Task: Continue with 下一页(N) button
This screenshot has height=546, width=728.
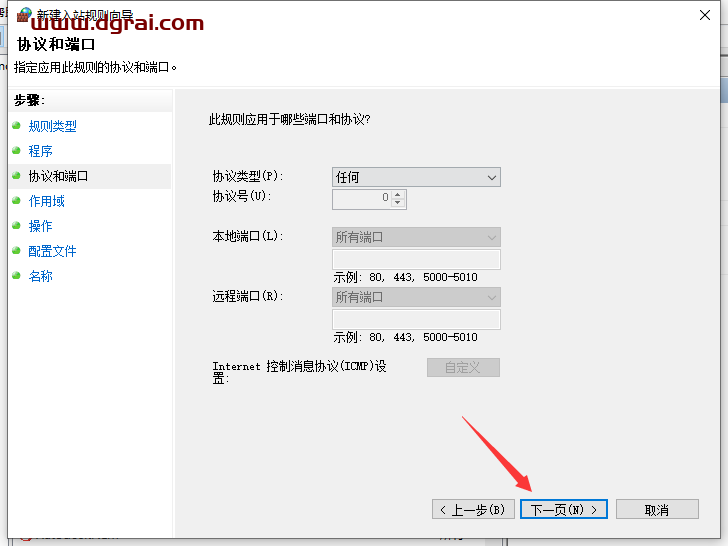Action: click(x=564, y=510)
